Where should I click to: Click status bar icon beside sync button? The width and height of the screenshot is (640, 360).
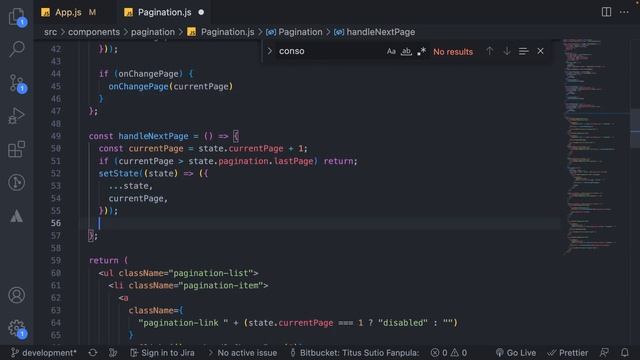tap(113, 353)
